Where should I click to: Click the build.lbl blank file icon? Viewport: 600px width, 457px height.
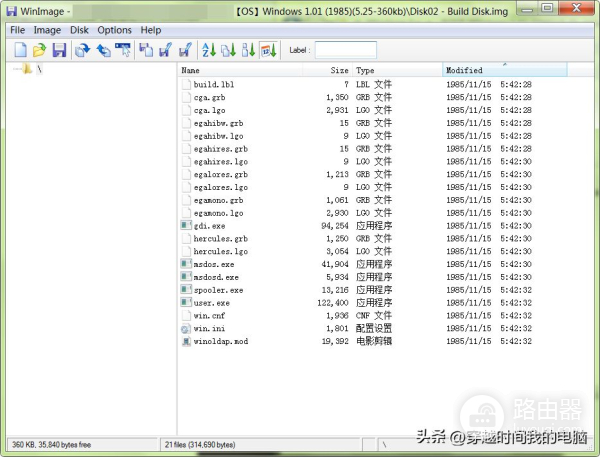tap(186, 84)
